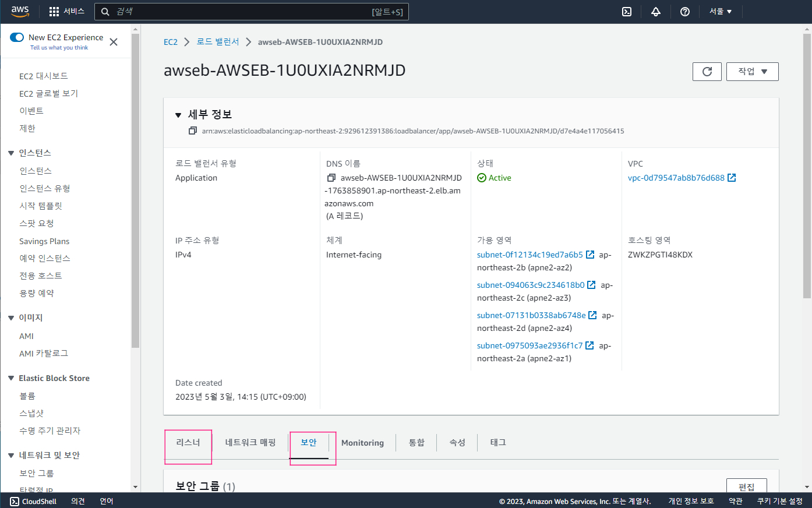Close the New EC2 Experience banner
Screen dimensions: 812x508
click(x=114, y=42)
